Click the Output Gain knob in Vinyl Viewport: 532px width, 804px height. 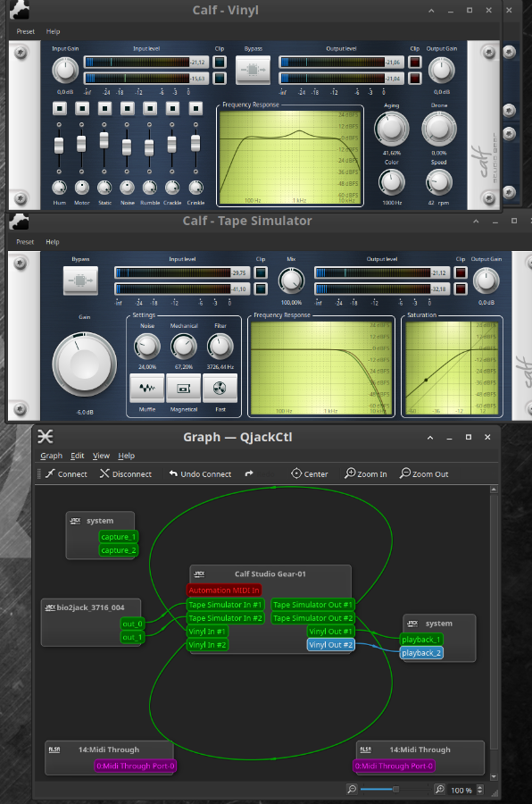tap(441, 71)
